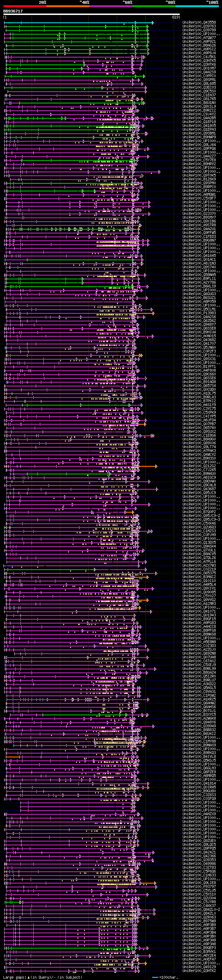Screen dimensions: 222x980
Task: Select hit label UniRef100_P13983
Action: [199, 313]
